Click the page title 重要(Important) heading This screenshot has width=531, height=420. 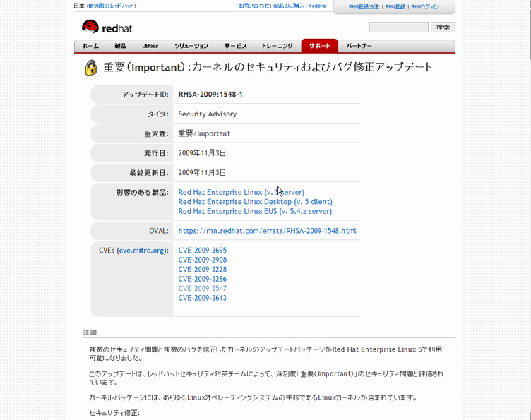tap(268, 67)
